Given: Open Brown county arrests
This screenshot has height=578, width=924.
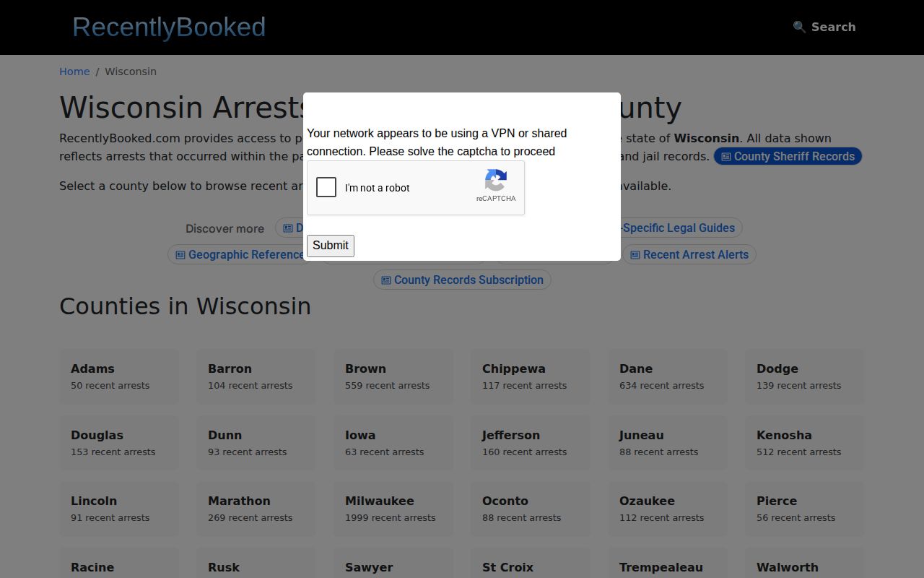Looking at the screenshot, I should 393,376.
